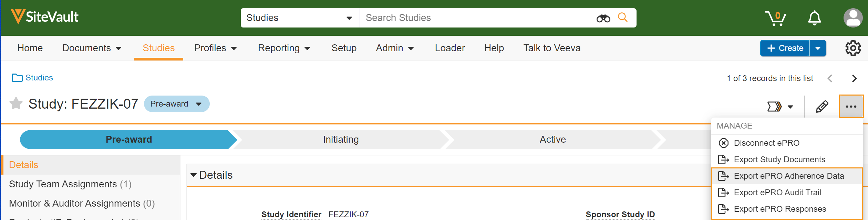Collapse the Details section

tap(194, 175)
